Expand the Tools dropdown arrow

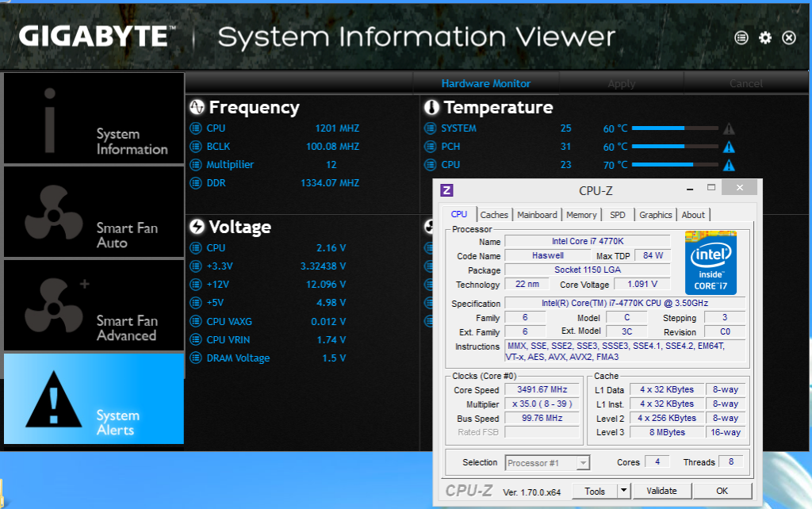pyautogui.click(x=624, y=491)
